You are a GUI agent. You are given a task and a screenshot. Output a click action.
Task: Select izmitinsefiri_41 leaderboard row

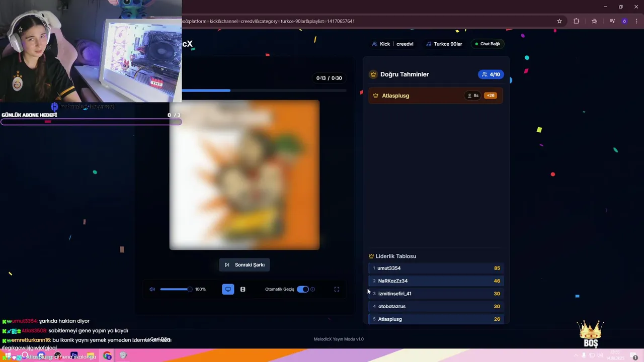click(x=436, y=294)
